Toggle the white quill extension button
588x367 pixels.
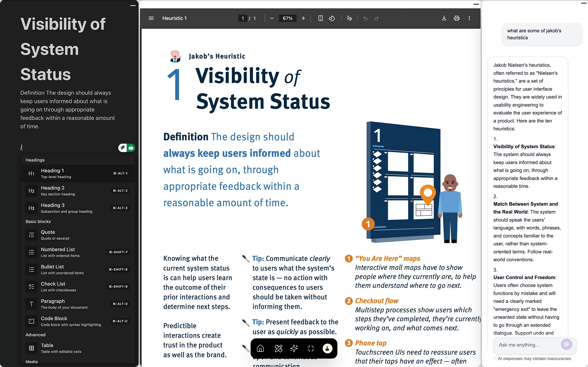coord(123,148)
